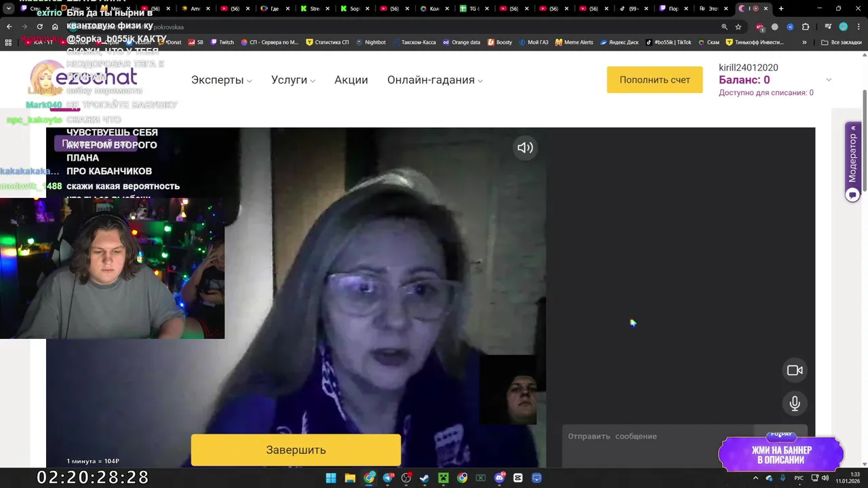868x488 pixels.
Task: Open a new browser tab with plus
Action: pyautogui.click(x=781, y=9)
